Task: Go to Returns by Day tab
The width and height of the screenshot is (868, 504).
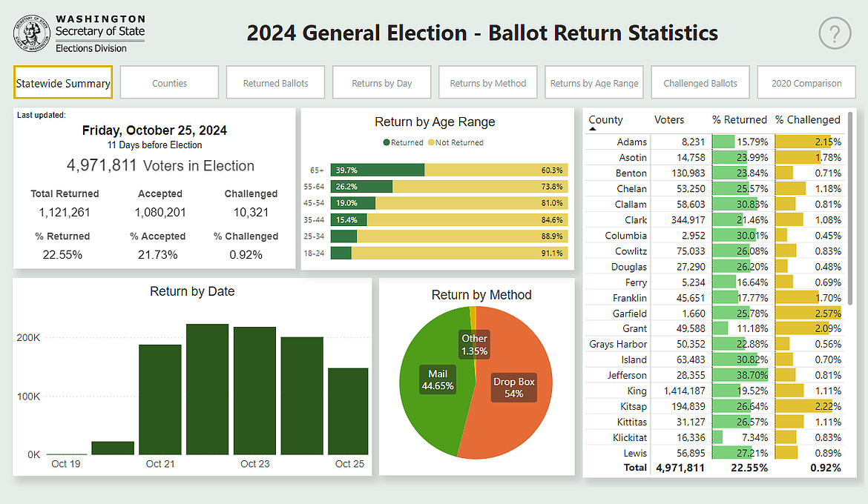Action: (381, 82)
